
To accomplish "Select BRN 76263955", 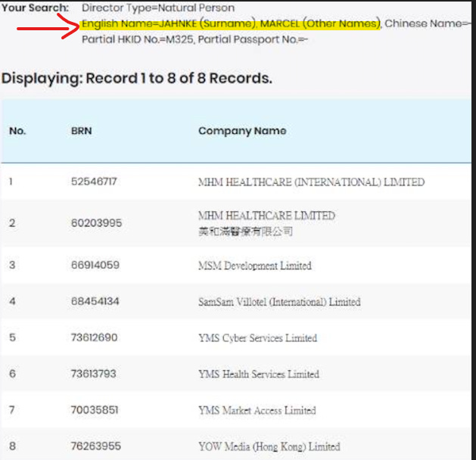I will click(x=96, y=446).
